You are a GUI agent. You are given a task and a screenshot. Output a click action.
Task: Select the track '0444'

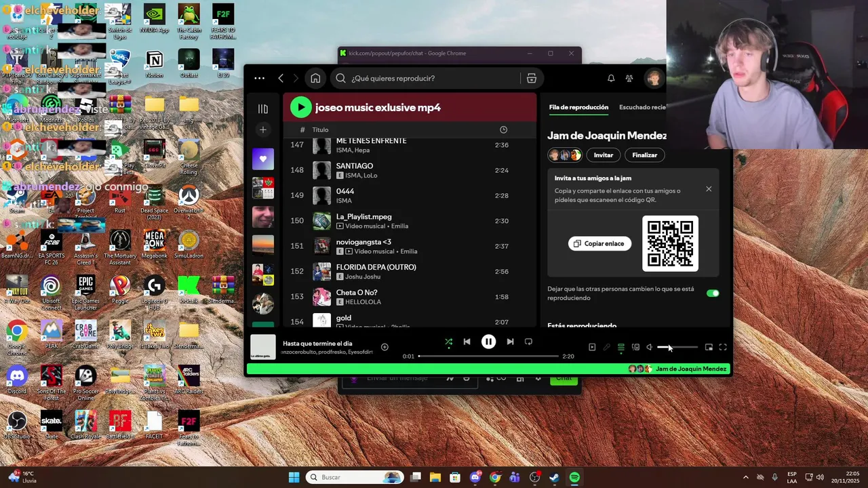click(x=410, y=195)
